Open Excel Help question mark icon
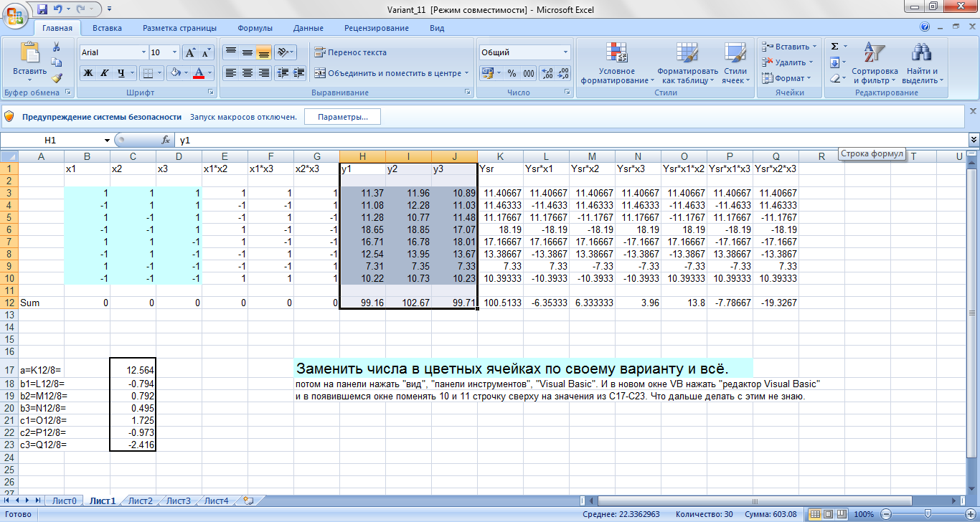The width and height of the screenshot is (980, 522). pyautogui.click(x=925, y=27)
